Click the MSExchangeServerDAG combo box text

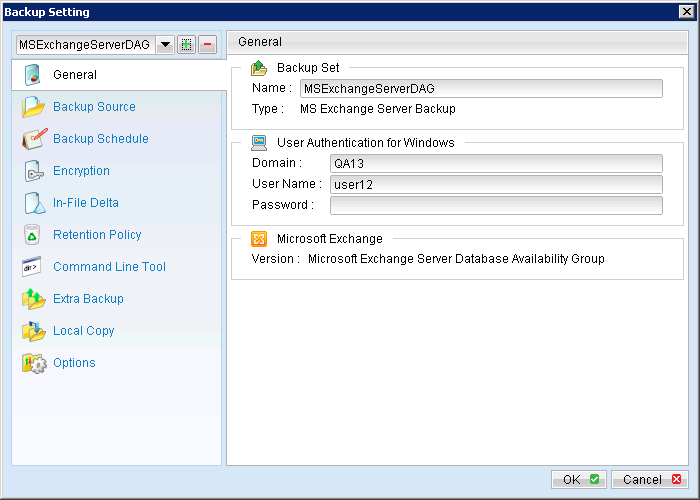85,45
